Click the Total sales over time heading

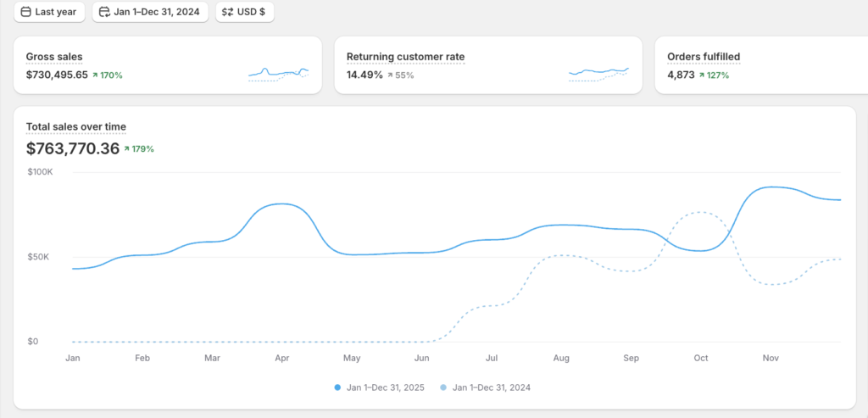[x=75, y=127]
